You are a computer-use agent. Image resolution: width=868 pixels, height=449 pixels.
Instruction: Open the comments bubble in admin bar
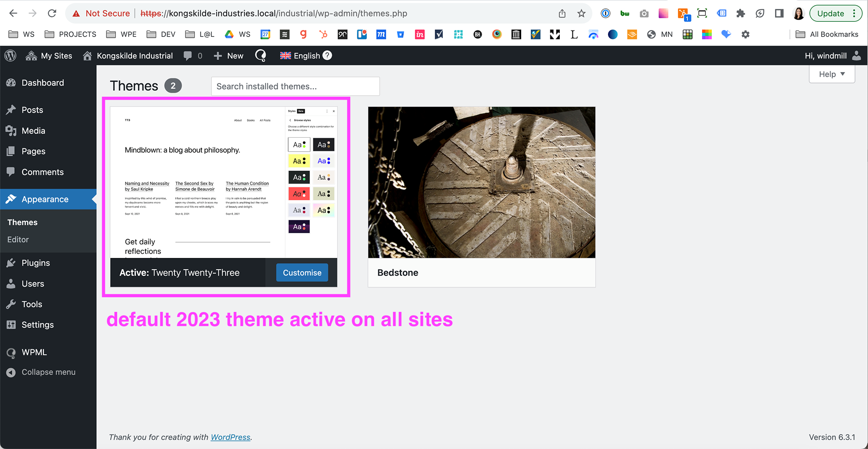[193, 56]
